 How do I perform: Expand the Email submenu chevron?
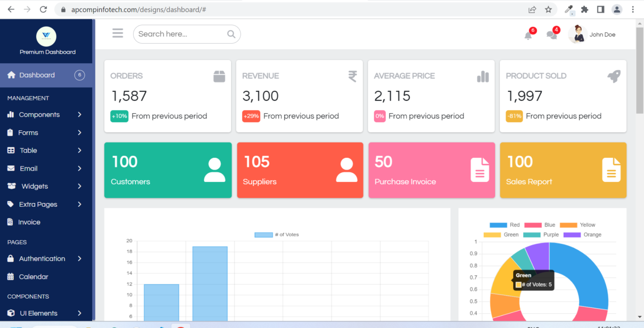(79, 169)
